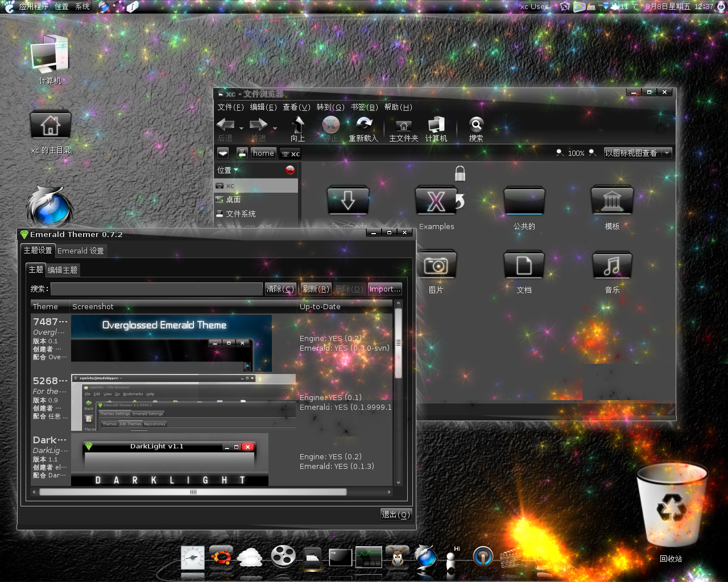Click the Forward (前进) arrow icon

[258, 124]
